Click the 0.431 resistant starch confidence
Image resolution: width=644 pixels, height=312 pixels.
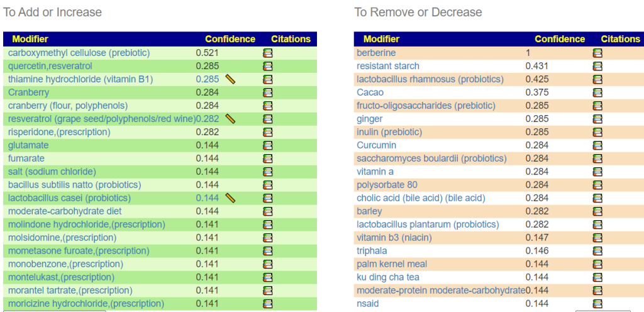coord(537,66)
